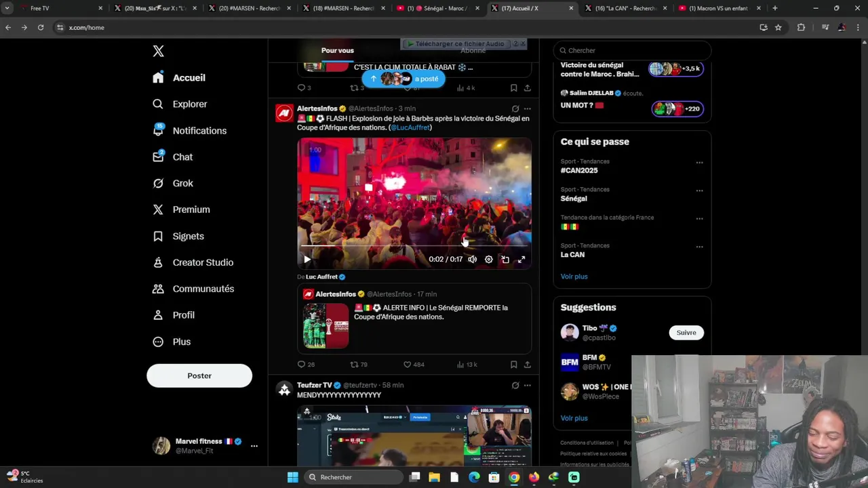The width and height of the screenshot is (868, 488).
Task: Open options for La CAN trend
Action: [x=699, y=247]
